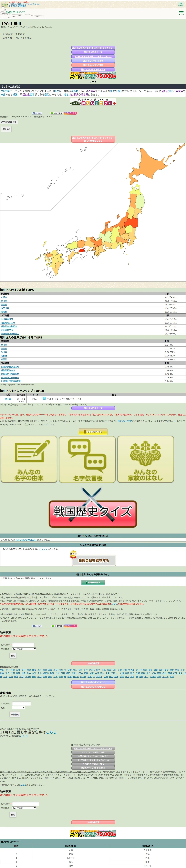Follow the 問い合わせ窓口 link
This screenshot has width=186, height=868.
(x=125, y=421)
